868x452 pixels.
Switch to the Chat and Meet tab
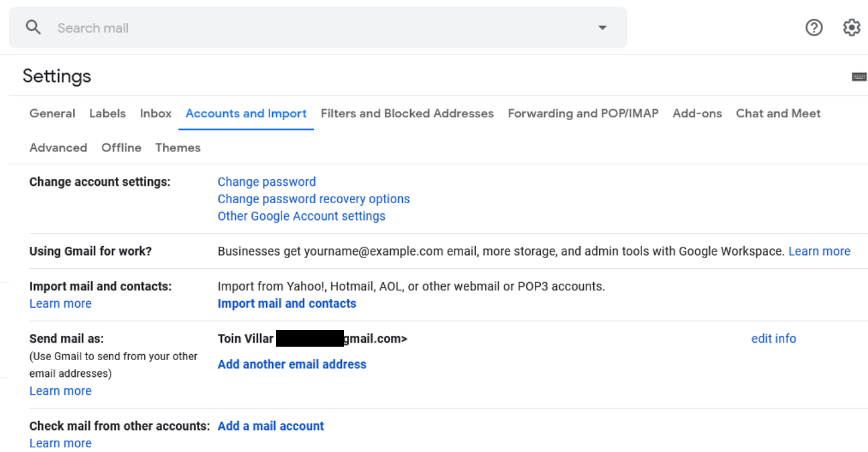coord(778,113)
